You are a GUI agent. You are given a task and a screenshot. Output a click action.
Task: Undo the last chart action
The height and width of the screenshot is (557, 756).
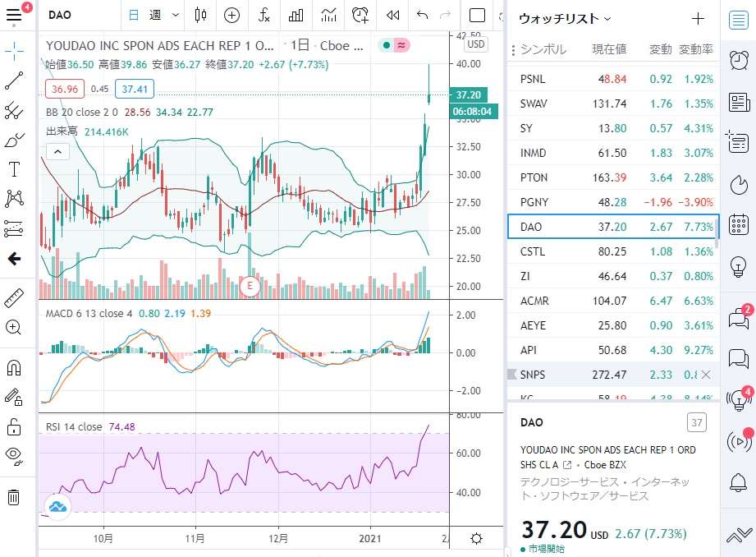423,15
